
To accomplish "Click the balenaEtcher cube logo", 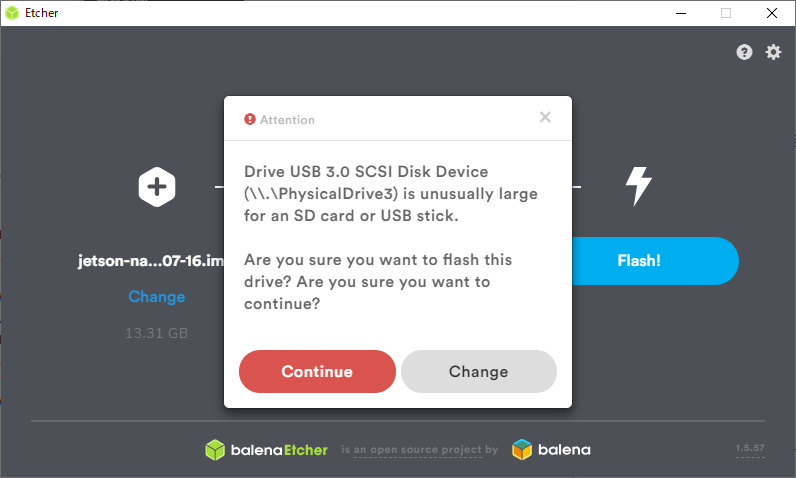I will point(215,450).
